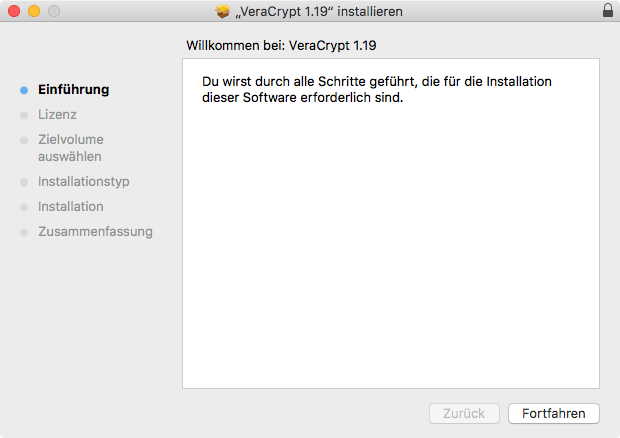Image resolution: width=620 pixels, height=438 pixels.
Task: Click the VeraCrypt package icon in title bar
Action: (x=222, y=11)
